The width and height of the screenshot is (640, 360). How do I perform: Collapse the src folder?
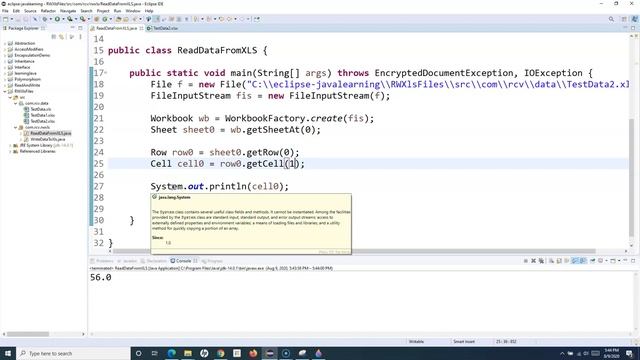click(x=10, y=98)
